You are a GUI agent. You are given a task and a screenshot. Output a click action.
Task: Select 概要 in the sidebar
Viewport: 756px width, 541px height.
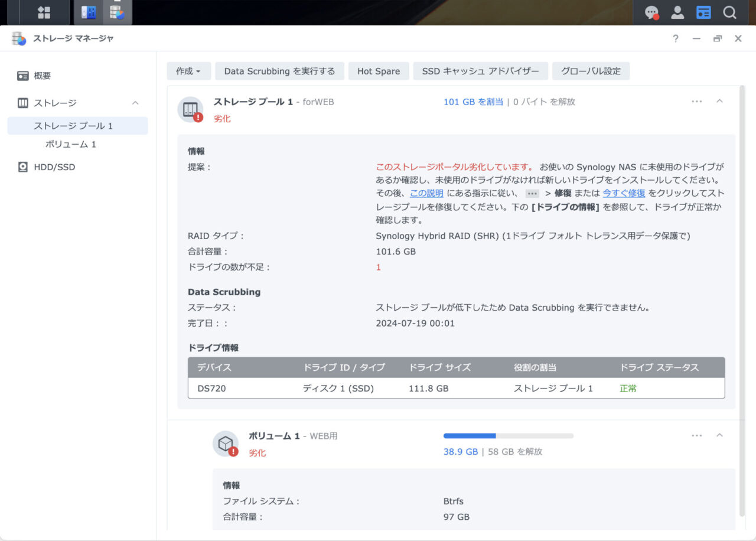point(43,76)
